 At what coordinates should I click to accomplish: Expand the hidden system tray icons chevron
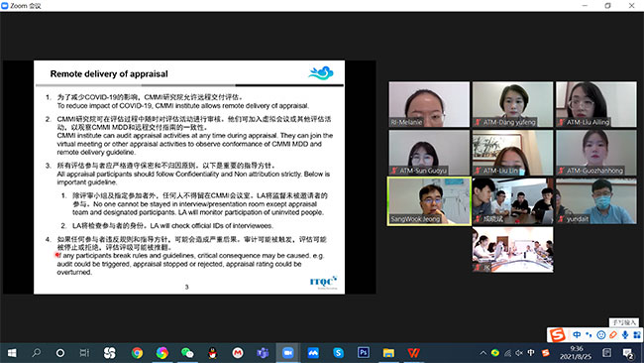click(483, 353)
